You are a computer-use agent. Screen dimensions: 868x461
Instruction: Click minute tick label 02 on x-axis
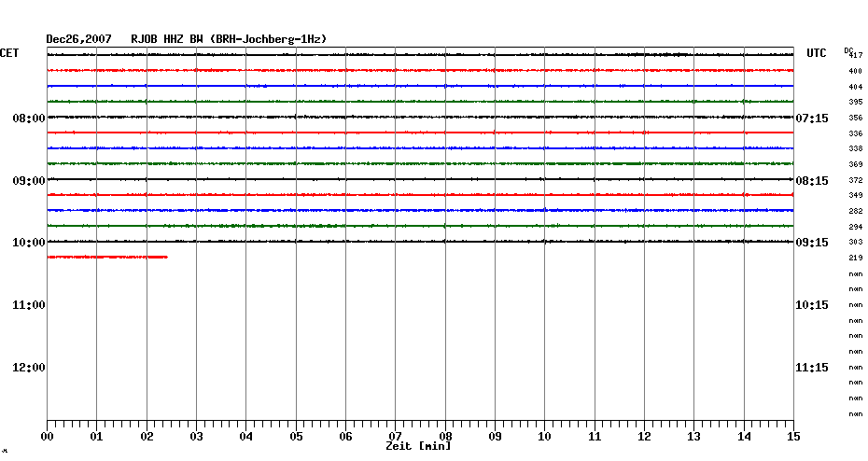147,437
